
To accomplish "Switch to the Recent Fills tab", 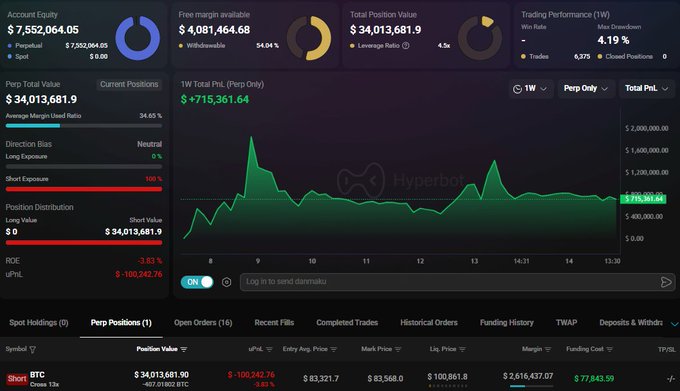I will pos(274,323).
